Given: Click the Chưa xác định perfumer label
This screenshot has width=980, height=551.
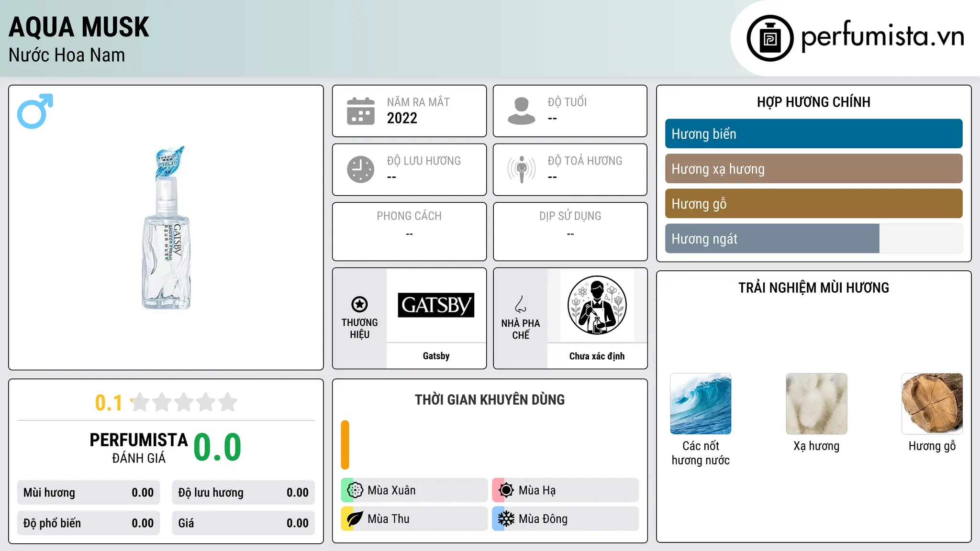Looking at the screenshot, I should [597, 356].
